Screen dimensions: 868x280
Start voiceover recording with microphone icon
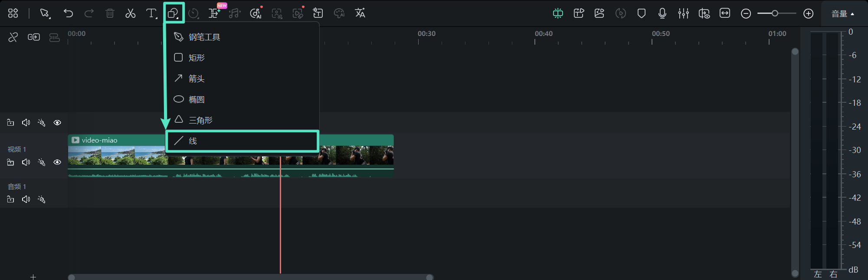(662, 13)
